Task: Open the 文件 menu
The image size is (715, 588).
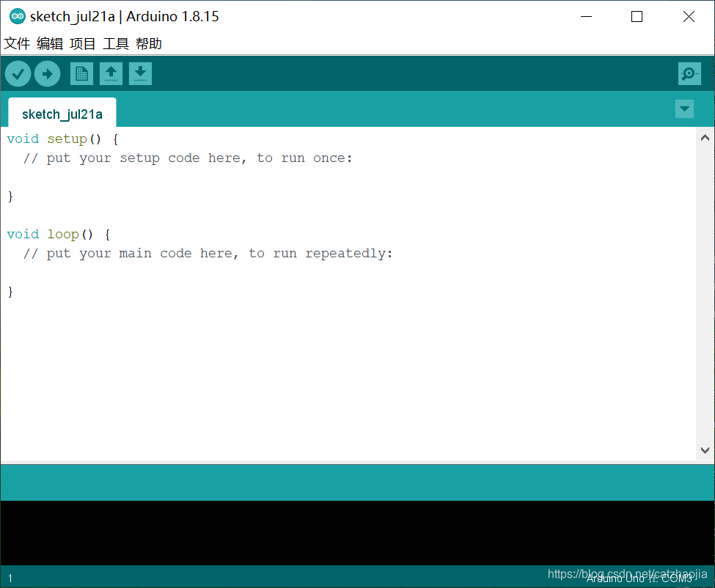Action: click(16, 43)
